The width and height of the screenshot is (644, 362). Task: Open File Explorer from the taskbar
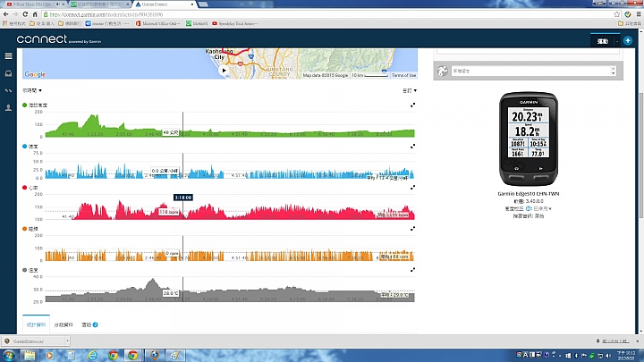click(30, 355)
